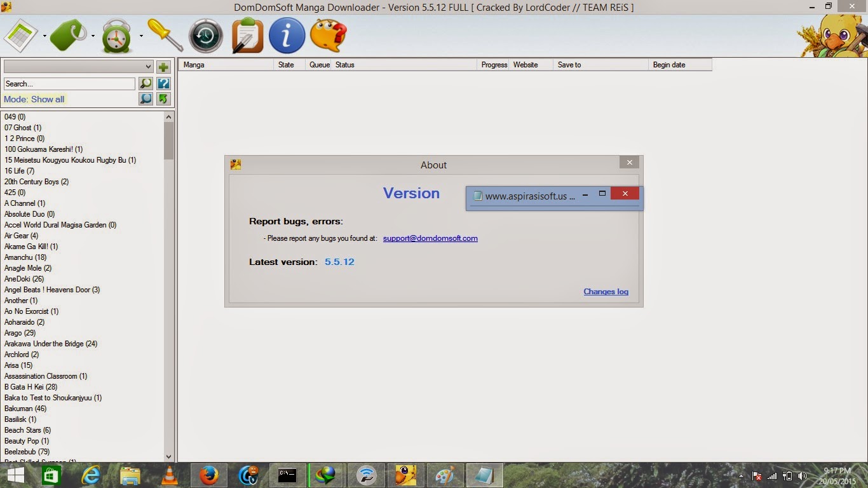Image resolution: width=868 pixels, height=488 pixels.
Task: Select 'Air Gear (4)' in manga list
Action: pyautogui.click(x=21, y=236)
